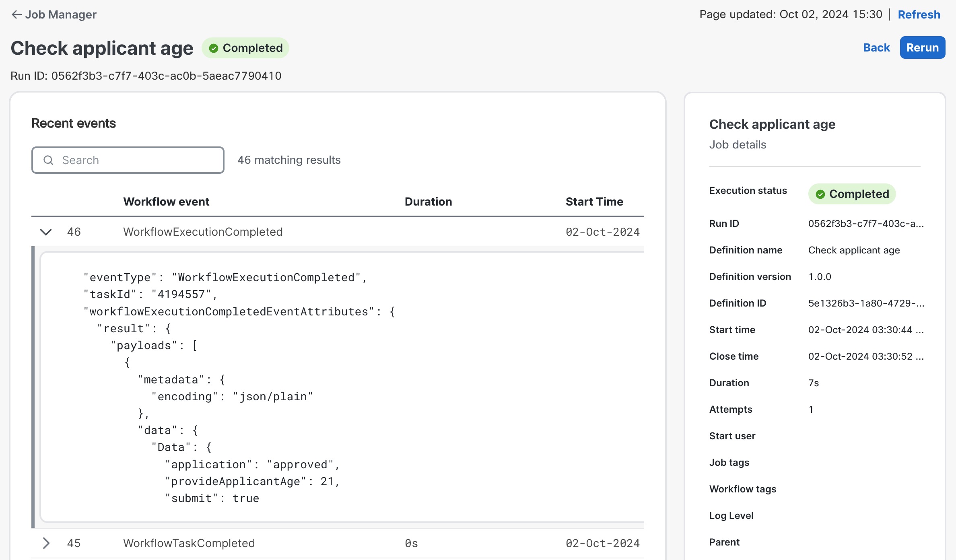The width and height of the screenshot is (956, 560).
Task: Click the truncated Run ID value in Job details
Action: point(865,224)
